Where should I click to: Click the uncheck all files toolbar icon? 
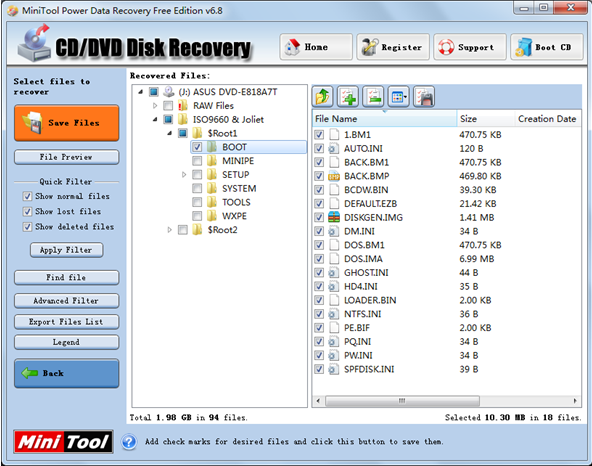[373, 97]
